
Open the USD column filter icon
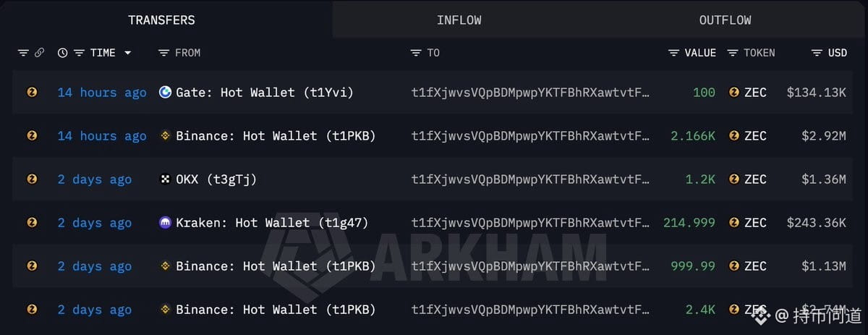pyautogui.click(x=817, y=53)
